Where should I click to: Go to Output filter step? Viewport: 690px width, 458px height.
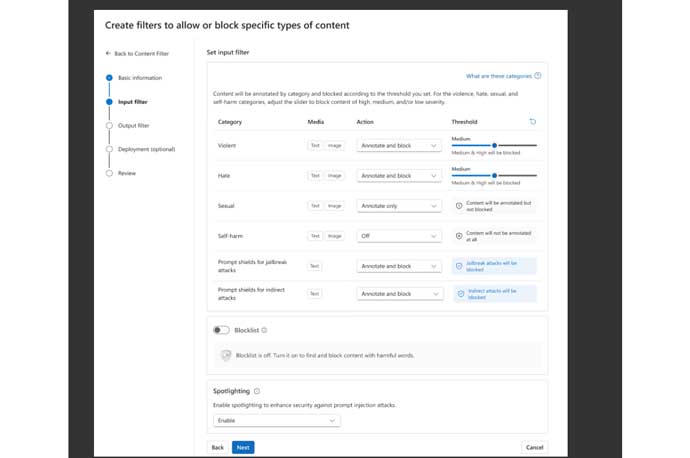(133, 126)
